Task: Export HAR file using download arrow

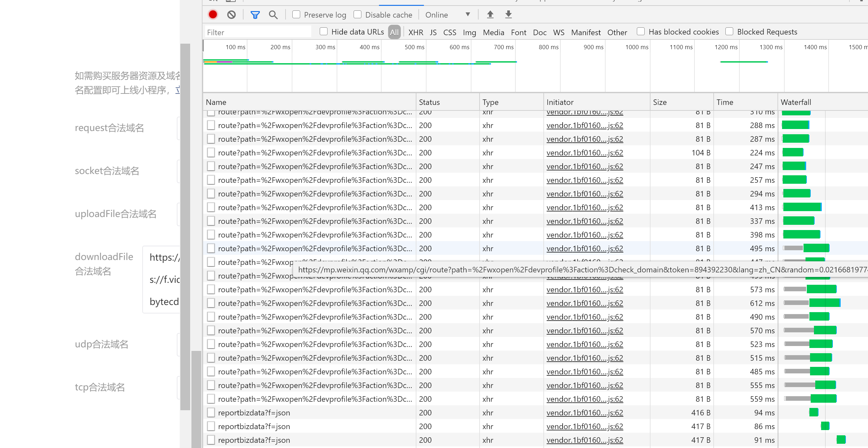Action: [508, 14]
